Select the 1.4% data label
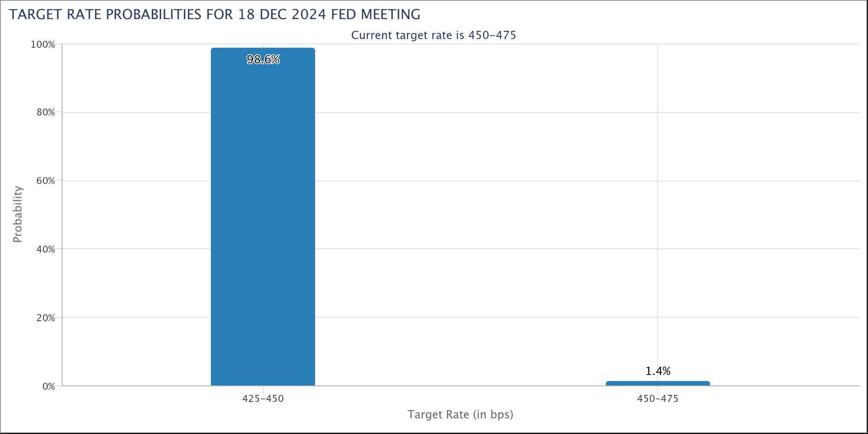The height and width of the screenshot is (434, 868). point(658,372)
